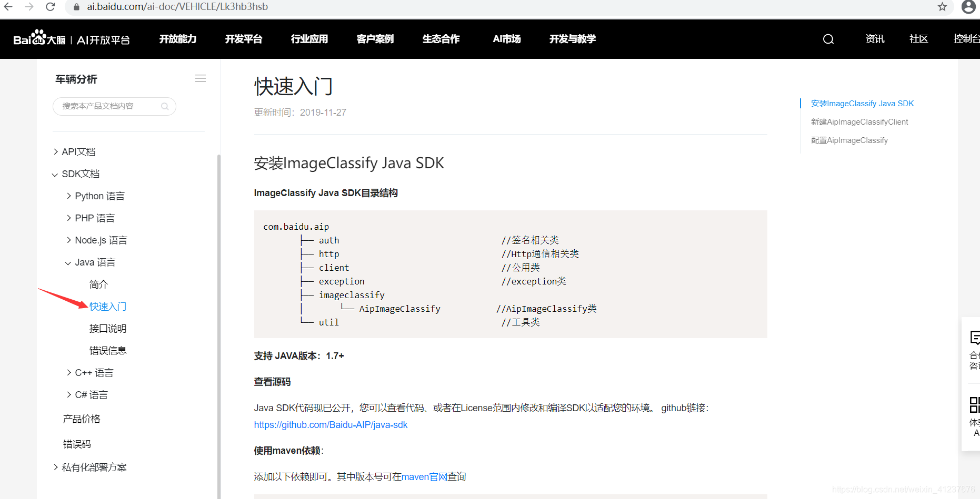This screenshot has height=499, width=980.
Task: Open 开放能力 menu
Action: tap(178, 39)
